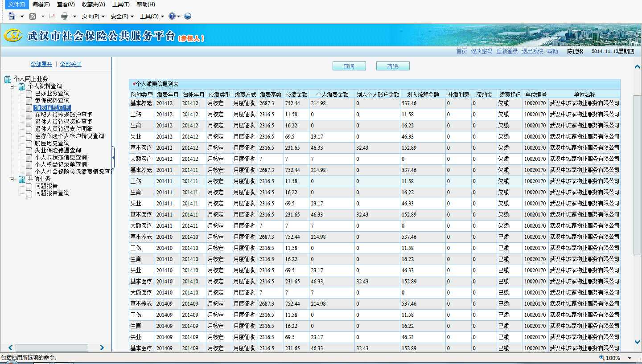
Task: Open the 页面(P) dropdown menu
Action: click(x=93, y=16)
